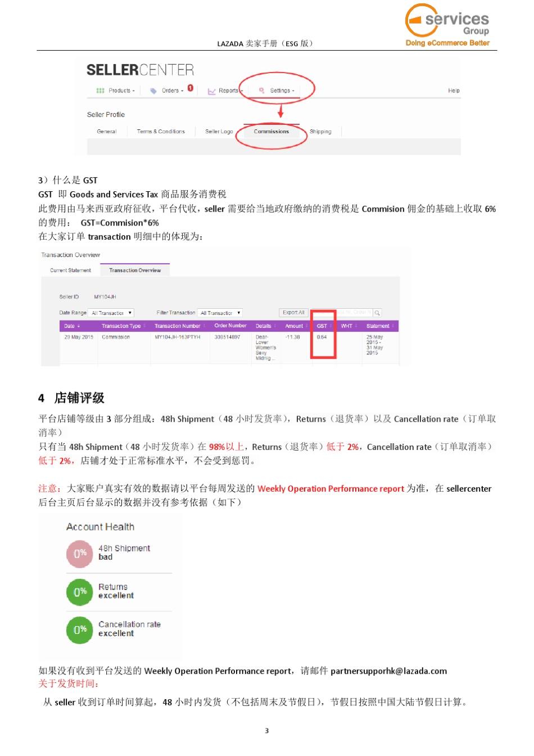Click the Account Health heading
Screen dimensions: 534x756
[x=100, y=527]
